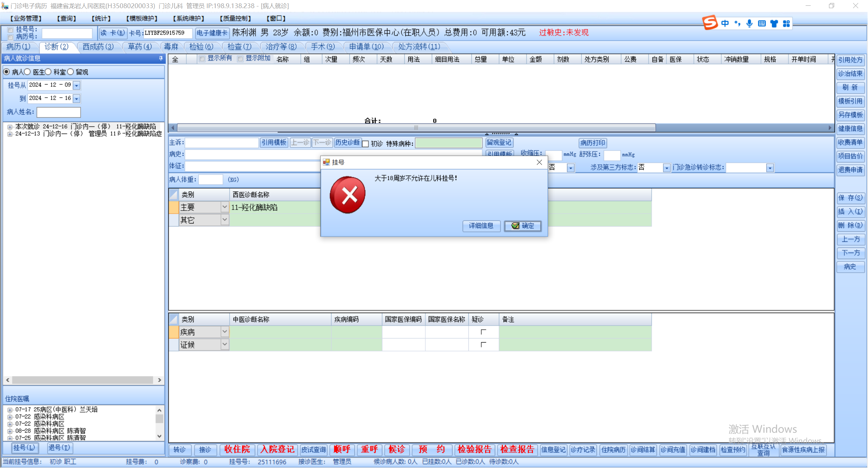Expand the 本次就诊 24-12-16 tree node

[10, 127]
